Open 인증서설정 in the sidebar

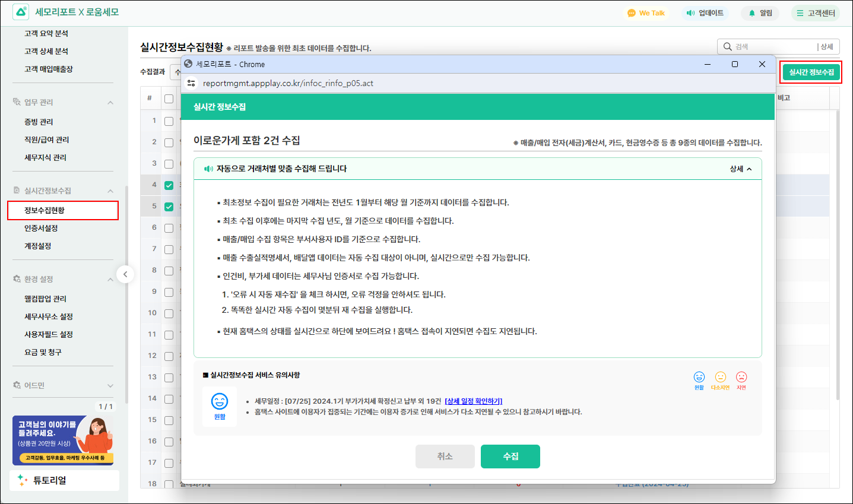(41, 228)
